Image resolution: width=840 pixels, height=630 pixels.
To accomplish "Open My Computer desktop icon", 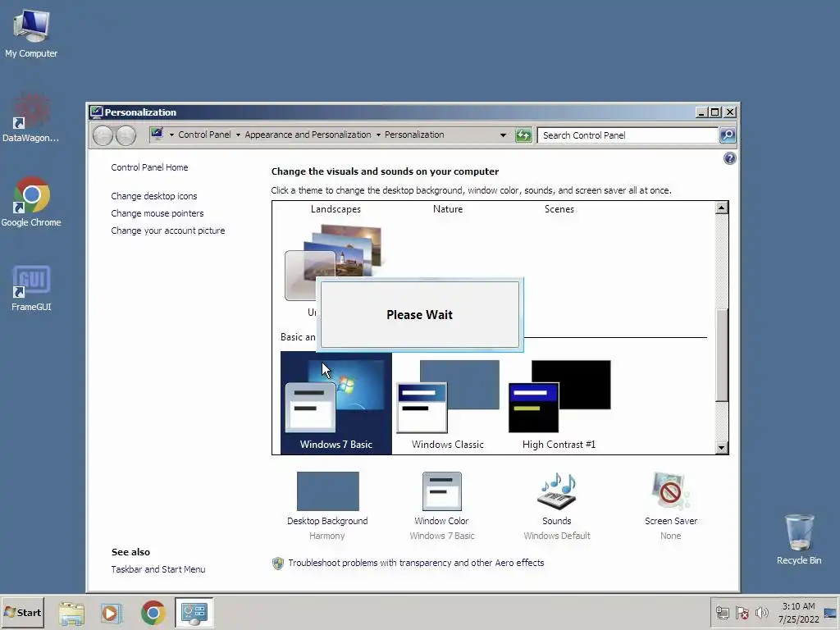I will point(31,33).
